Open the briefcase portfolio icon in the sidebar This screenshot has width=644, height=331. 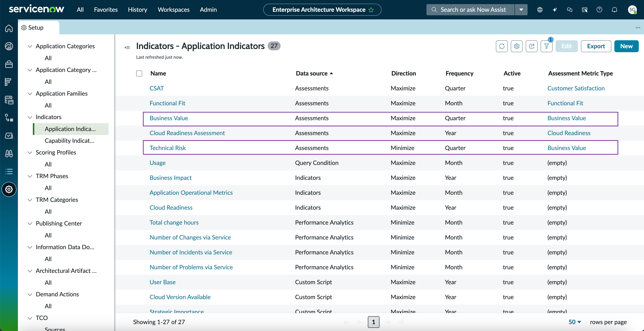(x=9, y=64)
